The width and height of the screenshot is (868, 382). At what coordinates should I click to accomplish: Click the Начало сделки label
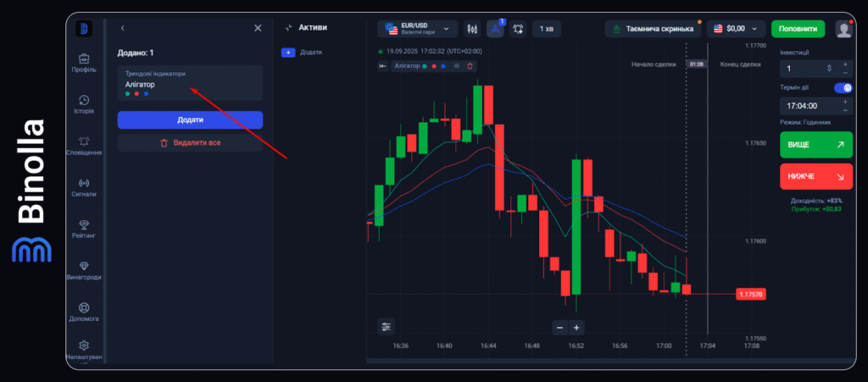coord(654,64)
